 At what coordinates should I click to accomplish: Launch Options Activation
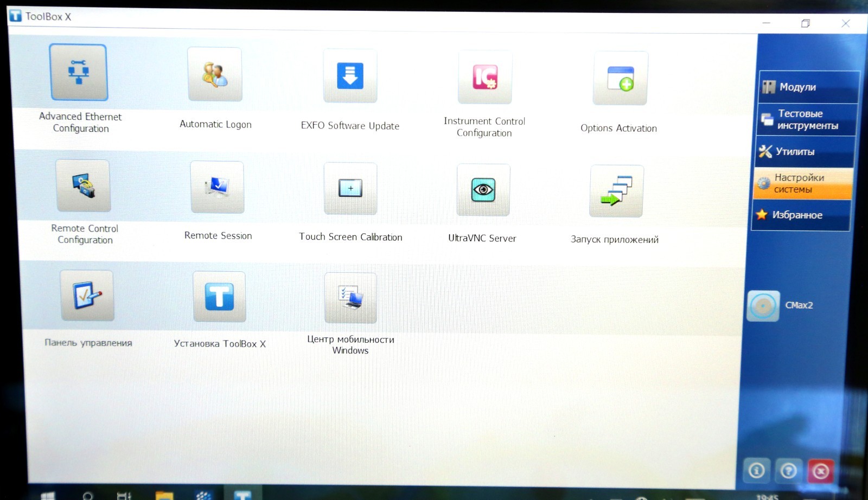point(620,79)
